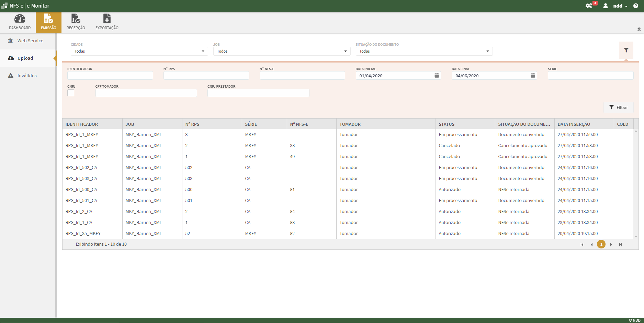Image resolution: width=644 pixels, height=323 pixels.
Task: Go to the last page arrow
Action: pos(620,245)
